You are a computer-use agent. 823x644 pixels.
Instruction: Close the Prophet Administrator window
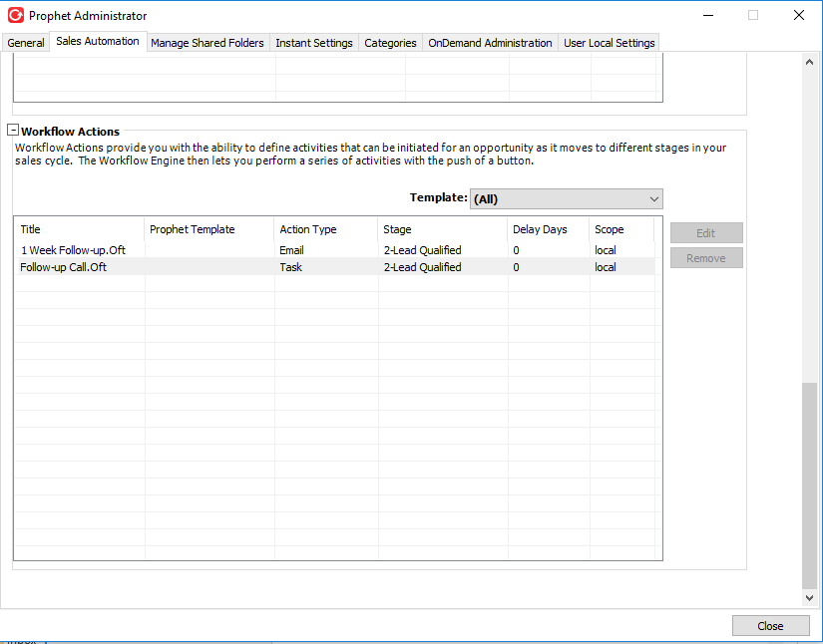799,15
